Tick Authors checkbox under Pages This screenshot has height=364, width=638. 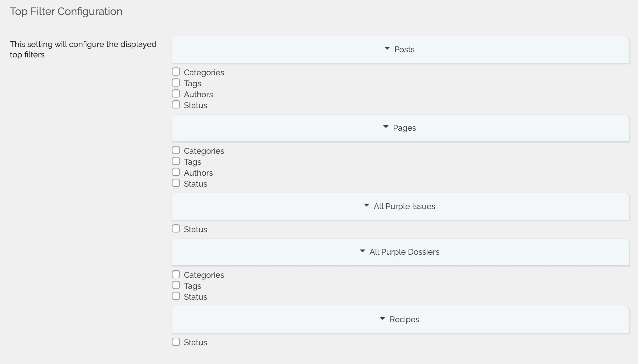pyautogui.click(x=176, y=172)
